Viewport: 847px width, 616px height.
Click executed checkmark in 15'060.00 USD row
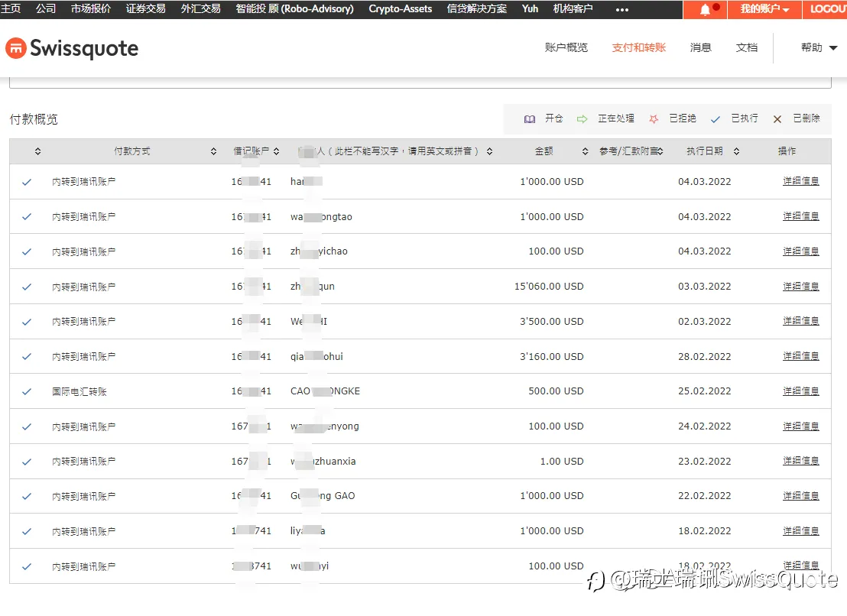click(27, 287)
